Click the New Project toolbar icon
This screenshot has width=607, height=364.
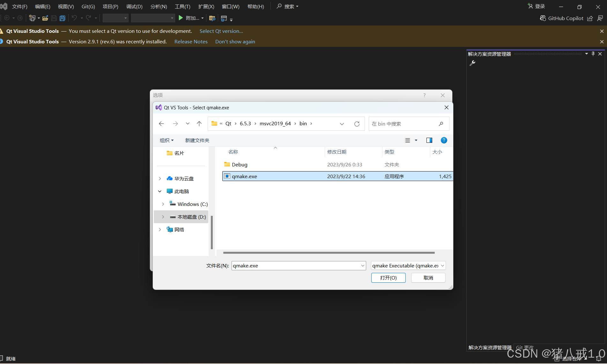tap(32, 18)
